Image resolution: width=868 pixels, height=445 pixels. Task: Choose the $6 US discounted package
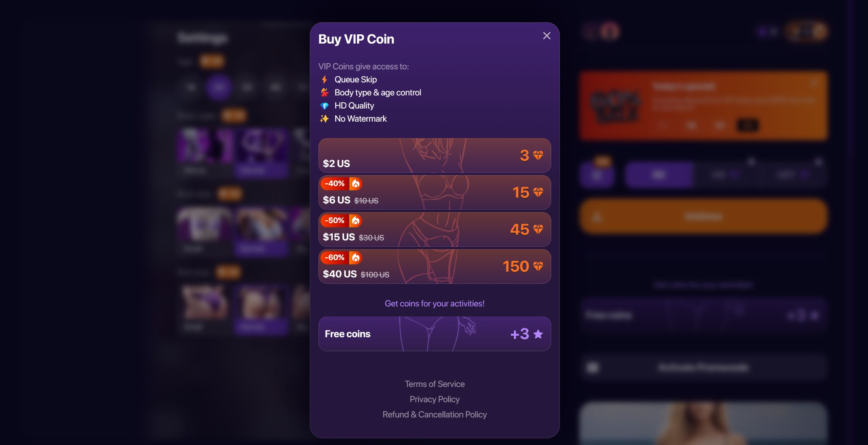(434, 192)
